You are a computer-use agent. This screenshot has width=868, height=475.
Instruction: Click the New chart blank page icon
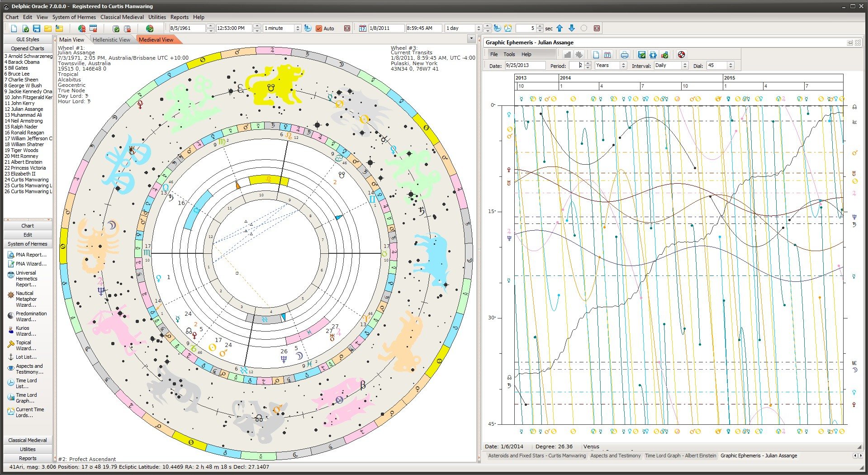(x=14, y=28)
